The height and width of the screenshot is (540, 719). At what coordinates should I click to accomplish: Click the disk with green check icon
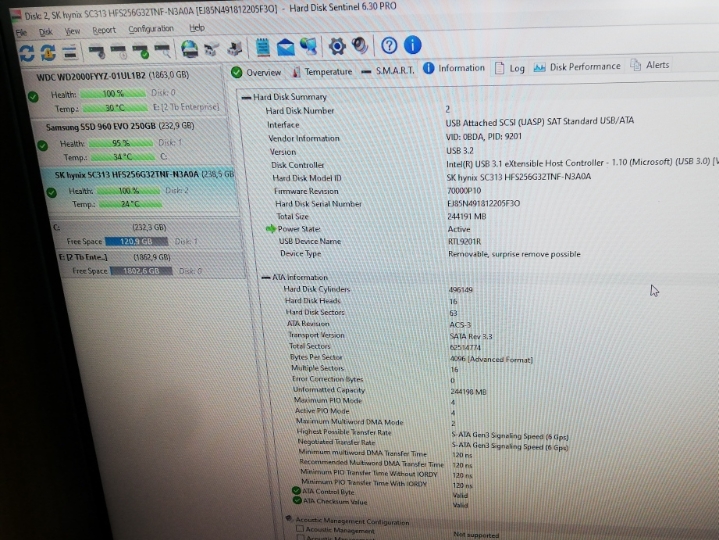click(140, 51)
